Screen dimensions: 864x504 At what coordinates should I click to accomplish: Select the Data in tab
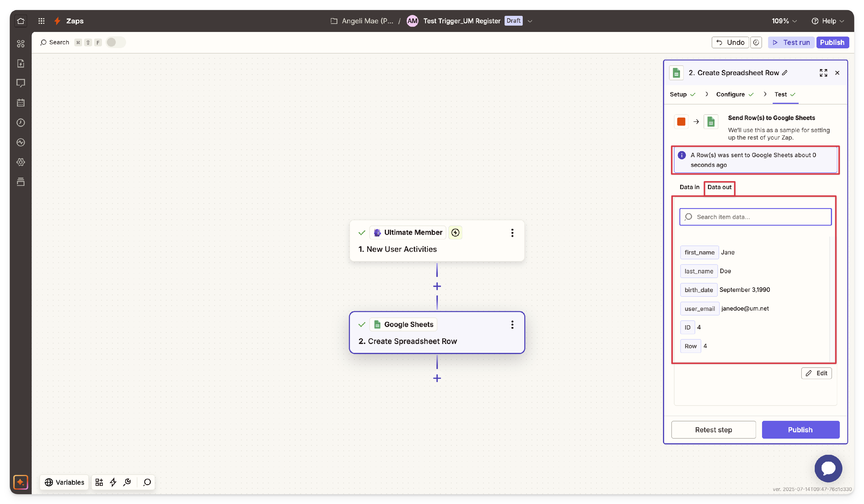coord(689,187)
